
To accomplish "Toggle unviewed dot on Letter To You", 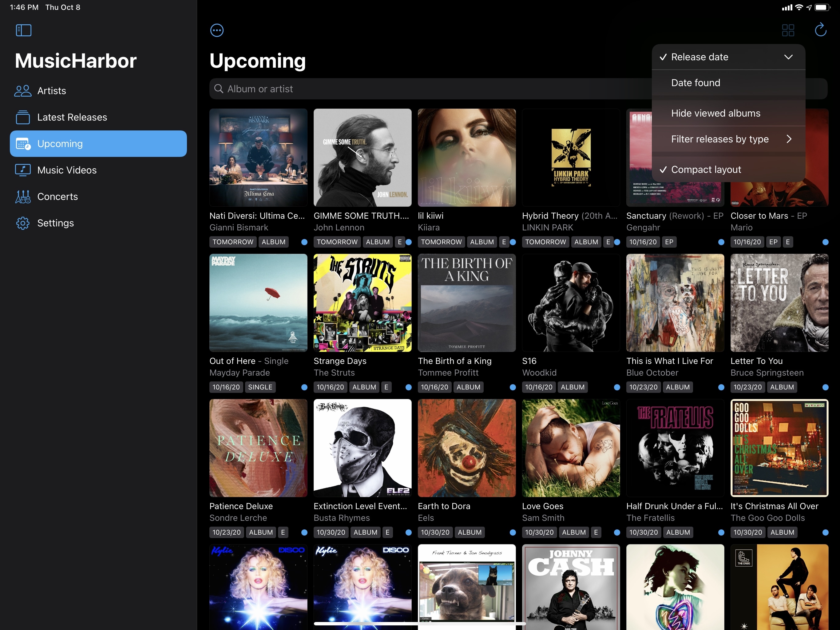I will (x=825, y=387).
